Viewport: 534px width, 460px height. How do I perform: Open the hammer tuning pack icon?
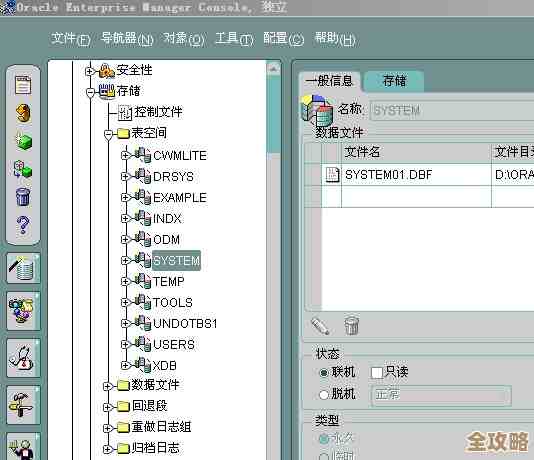[x=23, y=405]
